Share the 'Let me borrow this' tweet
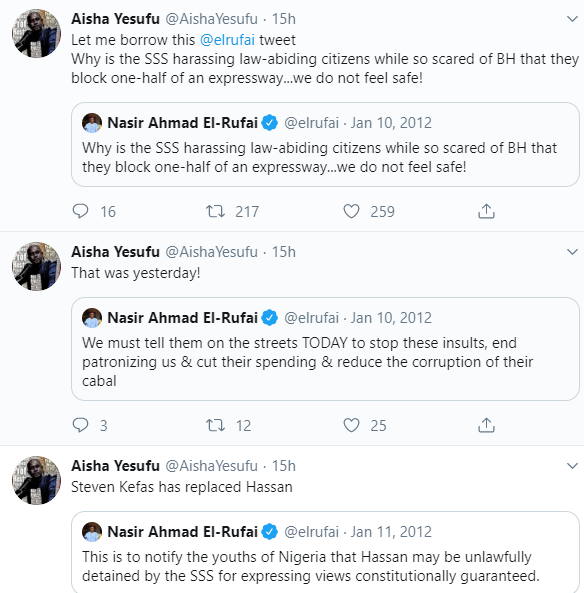The image size is (584, 593). tap(486, 211)
